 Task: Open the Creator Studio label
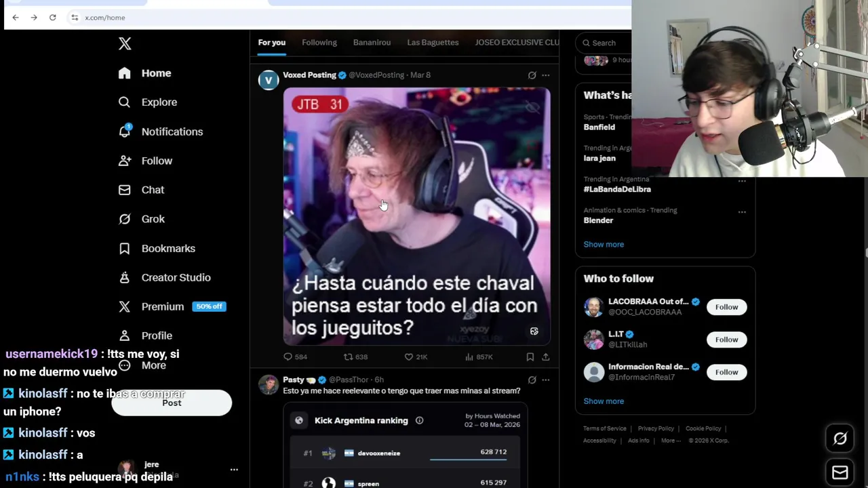176,277
